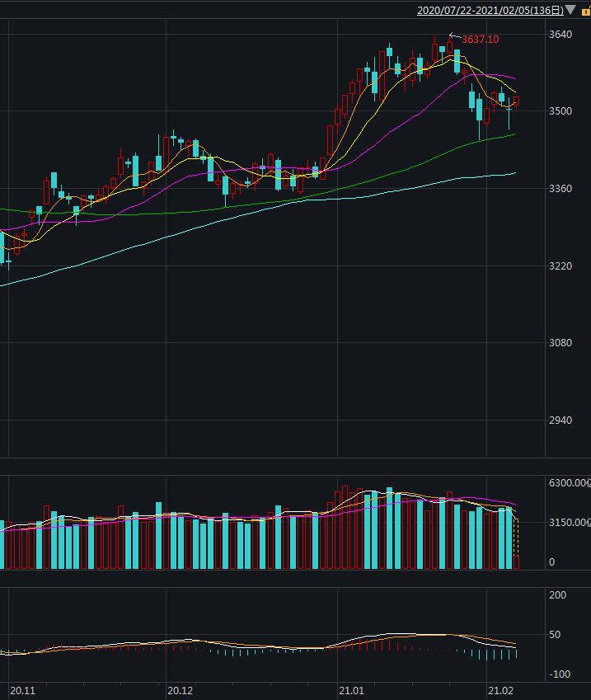This screenshot has width=591, height=700.
Task: Jump to the 20.11 date marker
Action: 22,690
